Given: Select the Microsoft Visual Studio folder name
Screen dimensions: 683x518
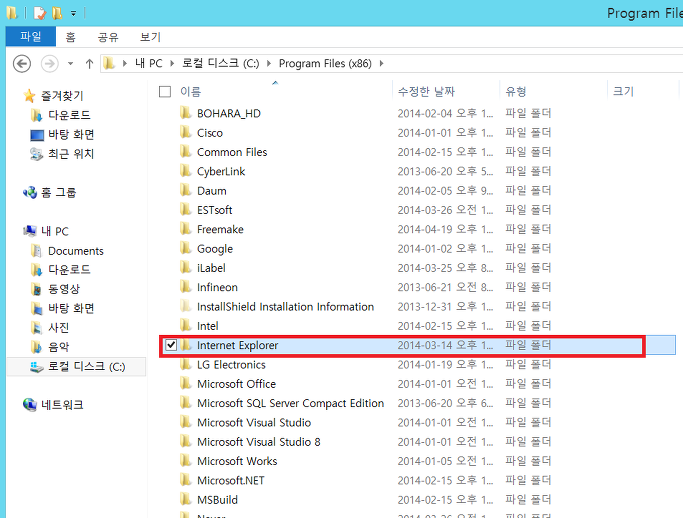Looking at the screenshot, I should pos(254,422).
